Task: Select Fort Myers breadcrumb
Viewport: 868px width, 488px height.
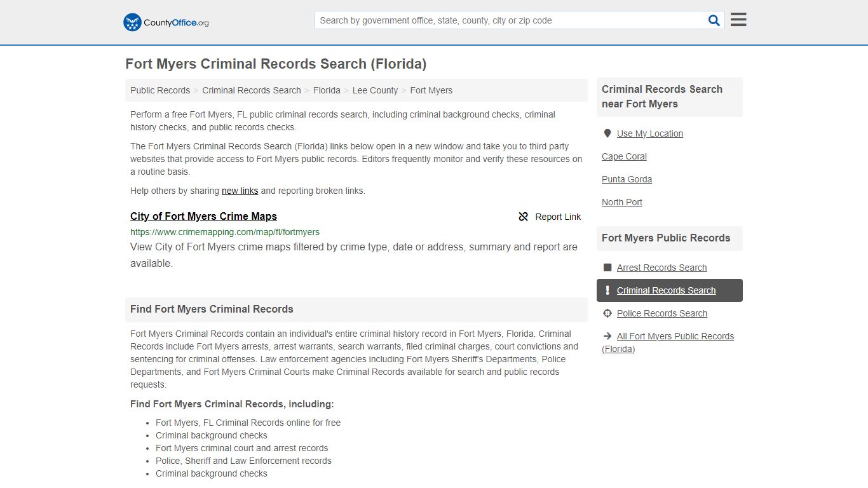Action: 431,90
